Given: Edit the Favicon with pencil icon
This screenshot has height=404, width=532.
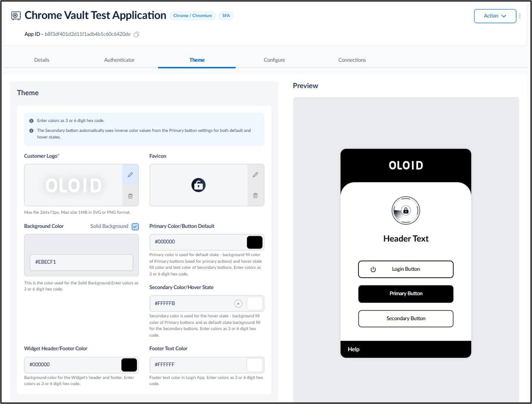Looking at the screenshot, I should tap(255, 175).
